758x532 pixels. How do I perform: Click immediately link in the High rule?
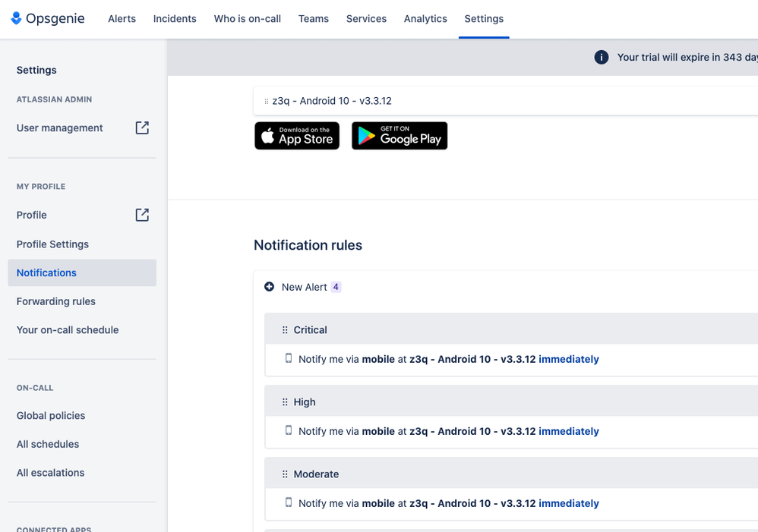[568, 431]
